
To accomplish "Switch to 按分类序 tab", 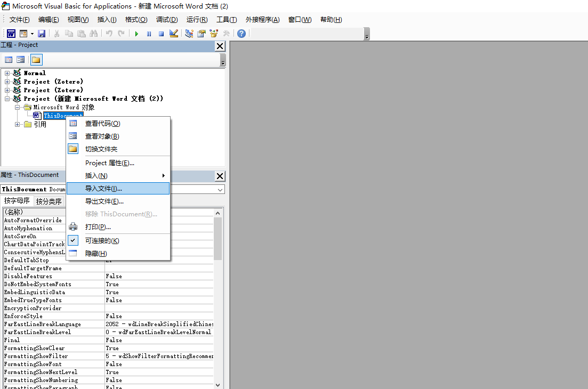I will (x=49, y=201).
